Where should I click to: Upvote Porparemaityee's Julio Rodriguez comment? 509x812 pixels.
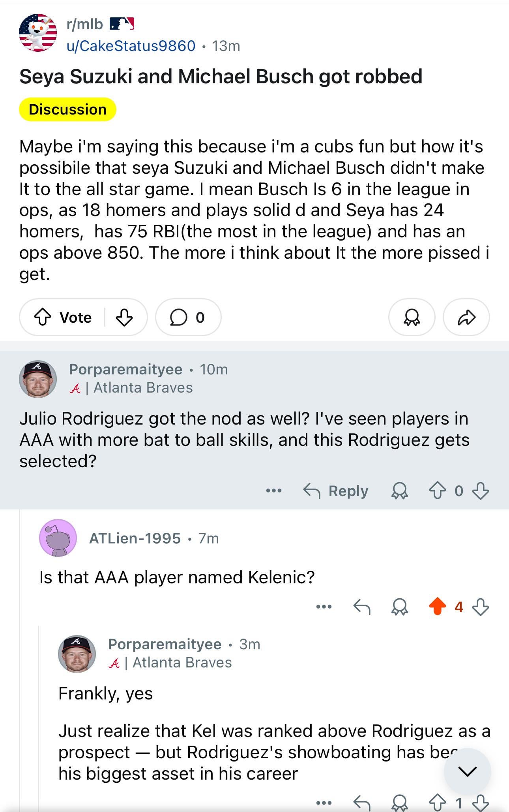tap(437, 491)
